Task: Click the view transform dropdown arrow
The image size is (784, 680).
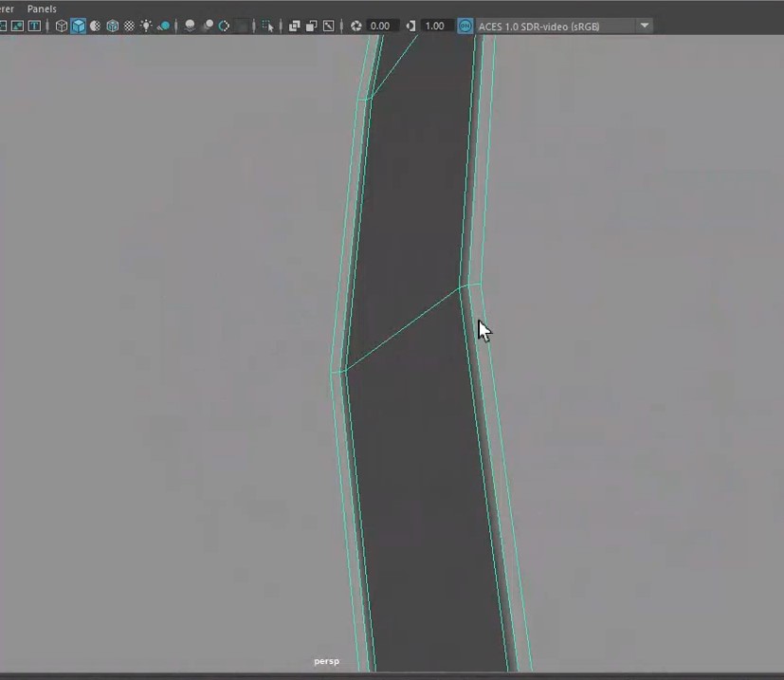Action: pos(645,26)
